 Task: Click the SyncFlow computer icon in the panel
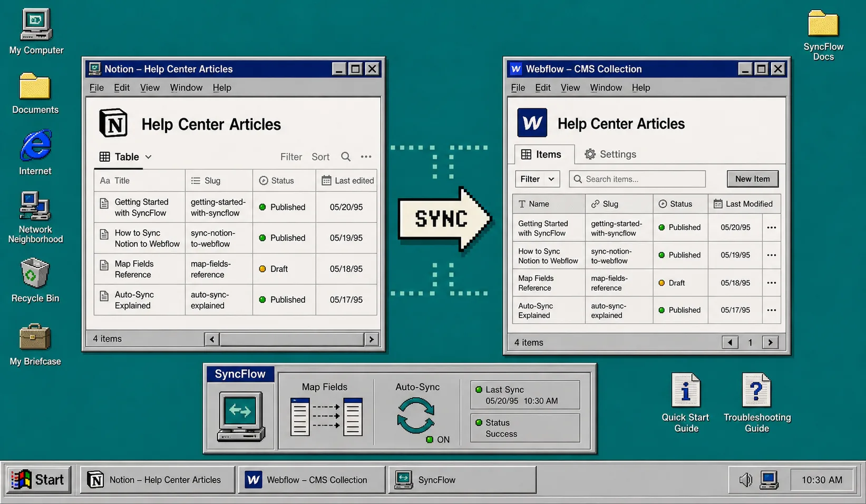241,416
